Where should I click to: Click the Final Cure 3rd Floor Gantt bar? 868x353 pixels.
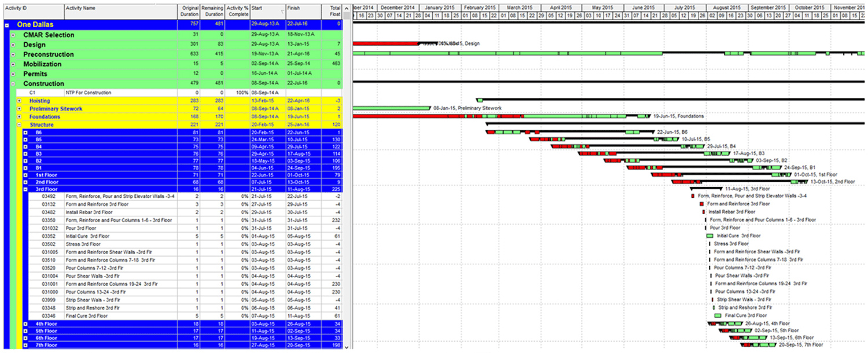coord(718,316)
